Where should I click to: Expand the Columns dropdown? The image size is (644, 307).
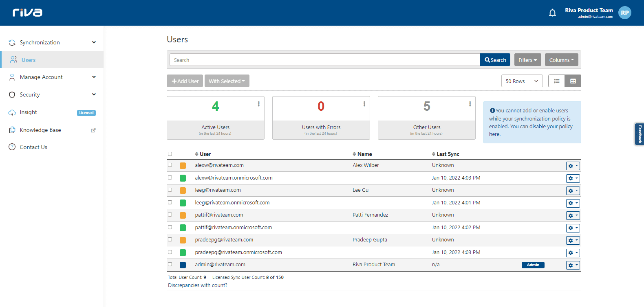click(x=561, y=60)
